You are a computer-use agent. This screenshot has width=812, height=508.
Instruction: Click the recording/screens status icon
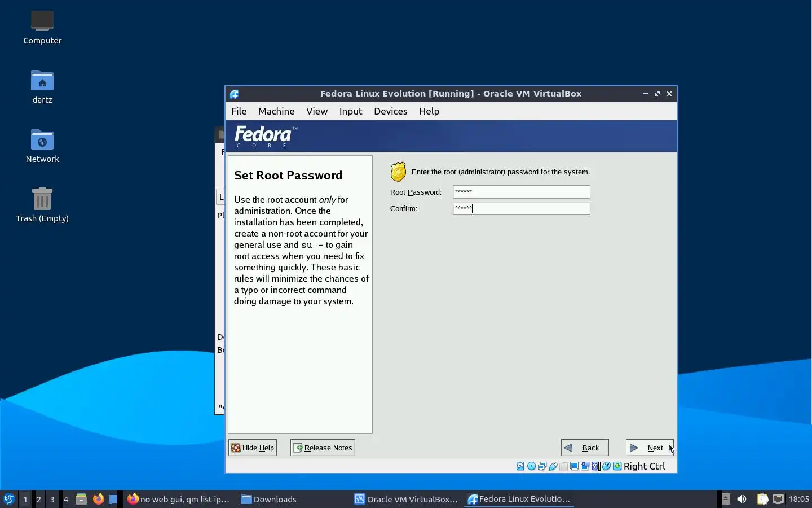point(585,466)
